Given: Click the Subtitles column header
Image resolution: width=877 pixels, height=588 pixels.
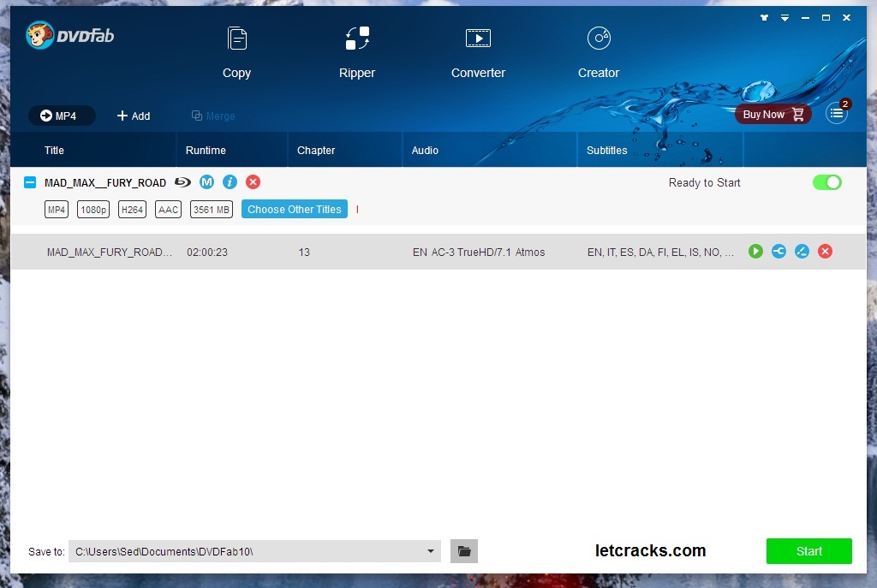Looking at the screenshot, I should point(607,151).
